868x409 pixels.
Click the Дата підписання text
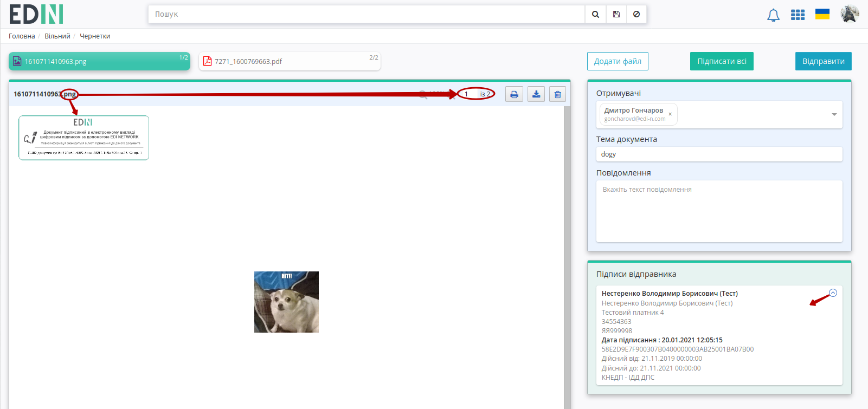(662, 340)
